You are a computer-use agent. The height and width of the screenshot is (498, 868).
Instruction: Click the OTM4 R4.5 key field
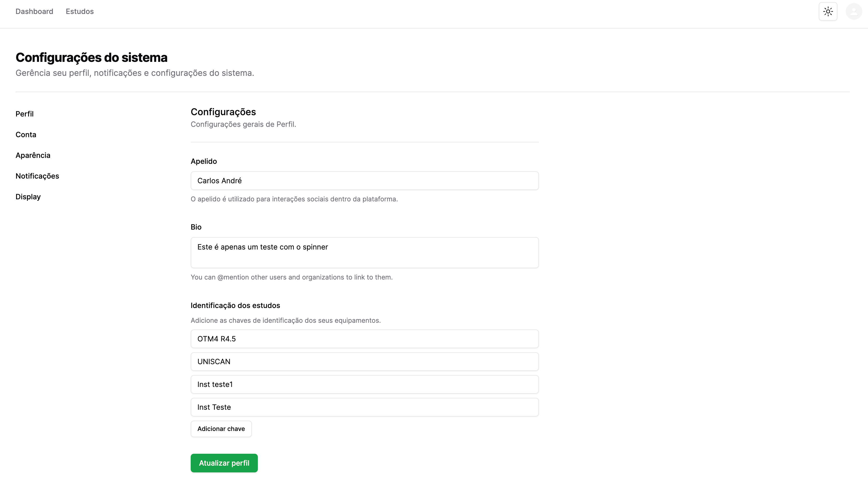364,339
